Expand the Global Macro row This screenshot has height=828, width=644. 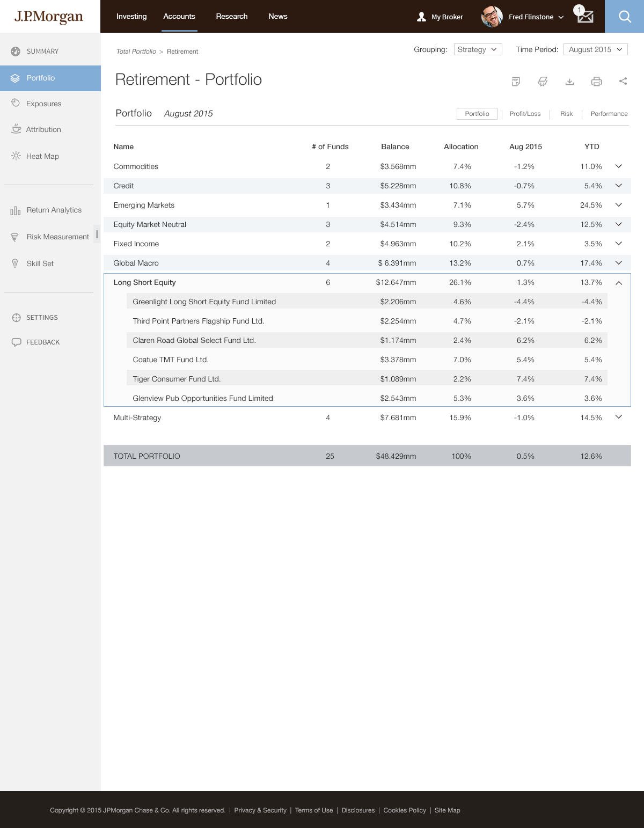click(x=618, y=263)
